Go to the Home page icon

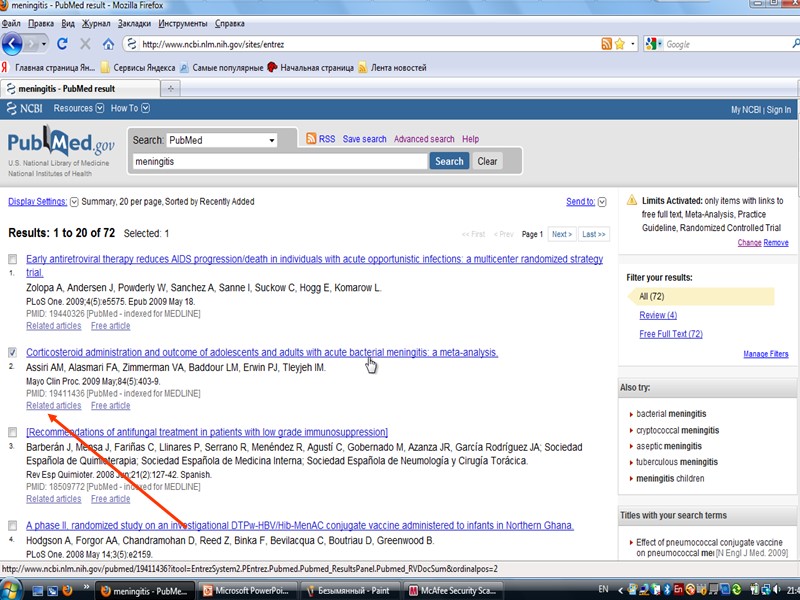coord(108,44)
